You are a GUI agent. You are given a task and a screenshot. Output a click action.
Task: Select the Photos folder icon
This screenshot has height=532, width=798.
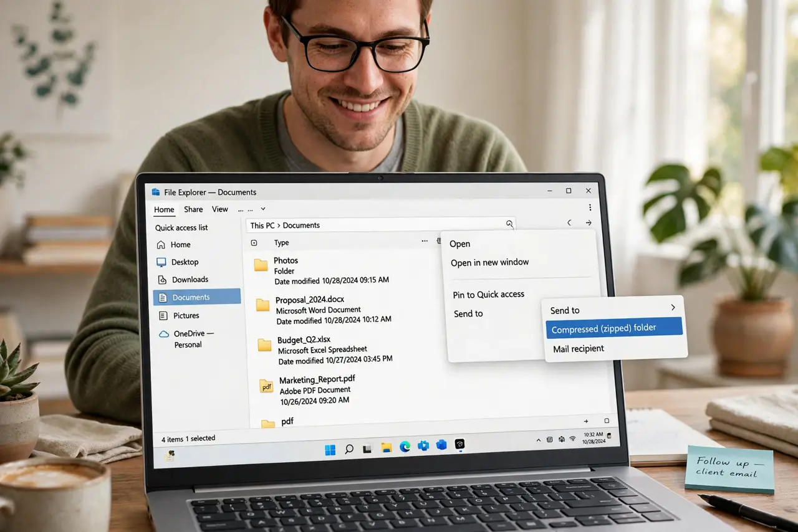point(261,265)
